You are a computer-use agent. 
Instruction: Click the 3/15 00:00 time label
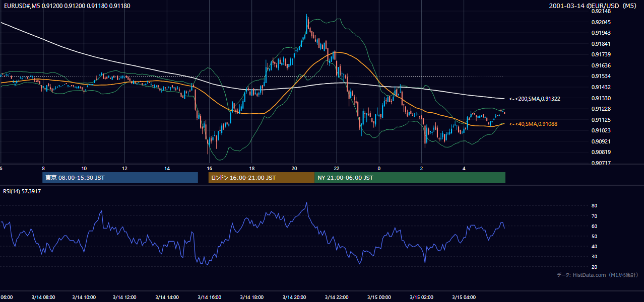pyautogui.click(x=379, y=297)
